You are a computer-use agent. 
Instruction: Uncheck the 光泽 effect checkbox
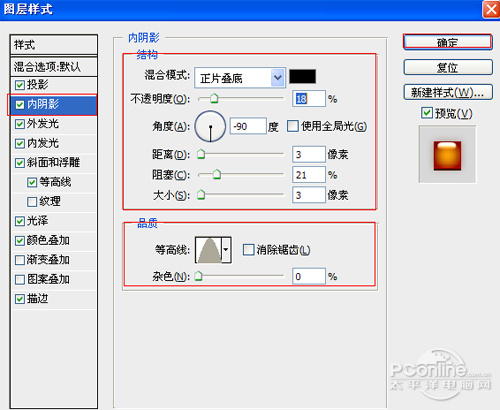pos(20,221)
